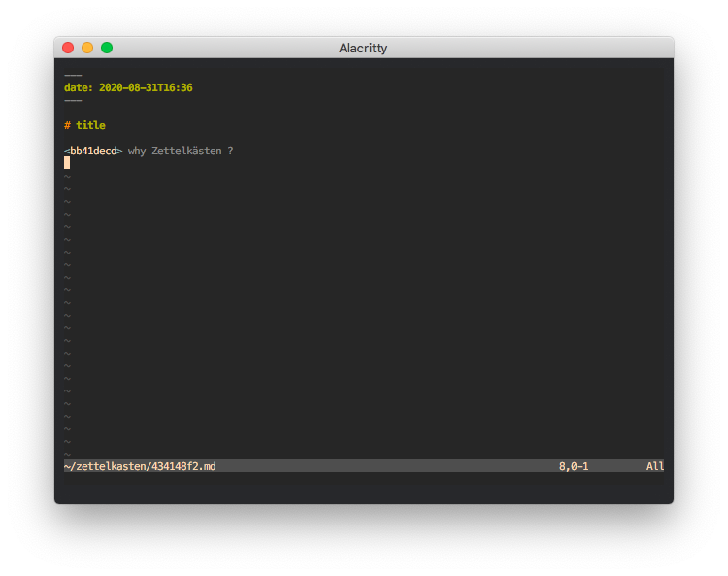Click the red close window button
The image size is (728, 576).
coord(68,48)
